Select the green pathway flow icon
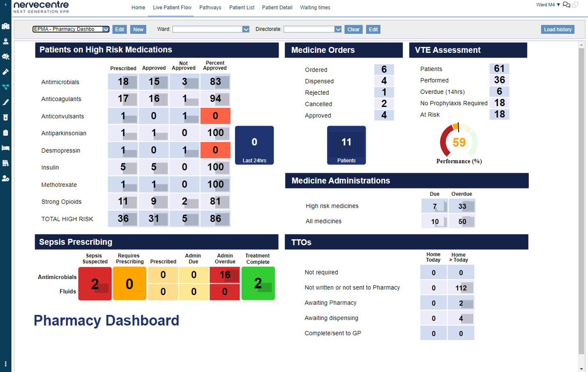The width and height of the screenshot is (588, 372). 6,87
